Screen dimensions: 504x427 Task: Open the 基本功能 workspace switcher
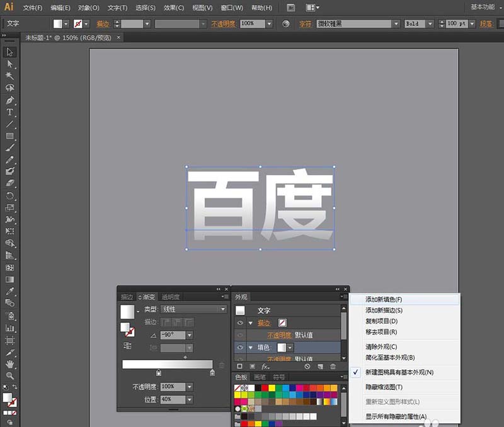[485, 7]
